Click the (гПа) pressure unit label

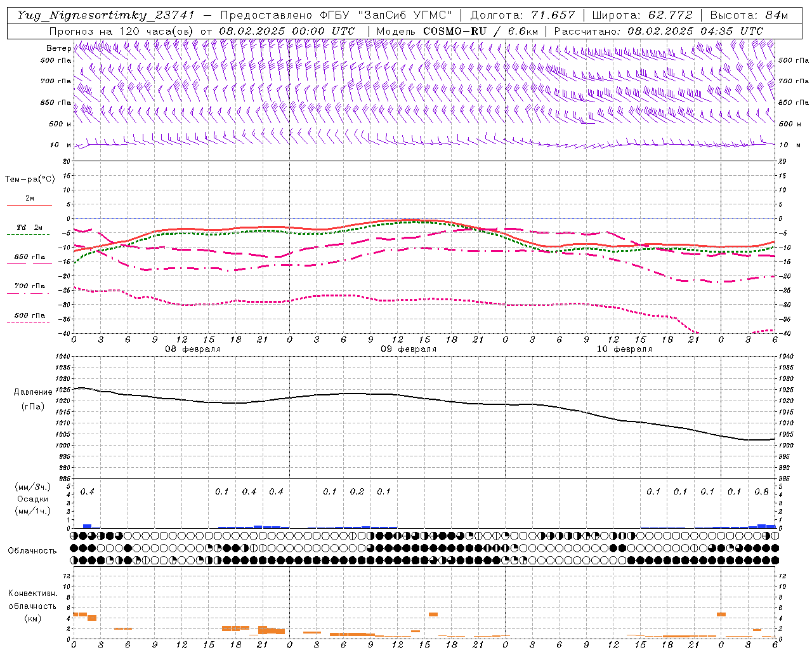pos(32,406)
